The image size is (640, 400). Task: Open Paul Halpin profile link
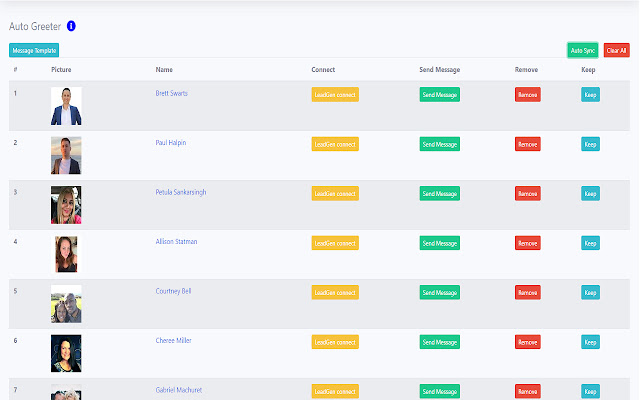(x=171, y=142)
